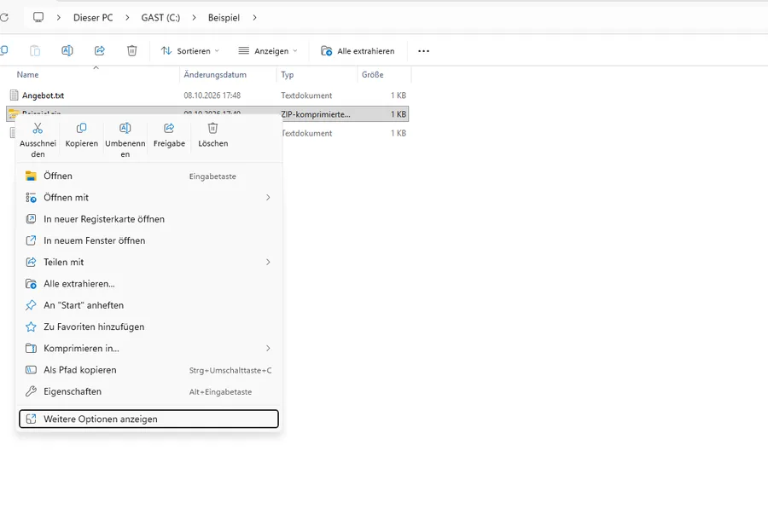Open the Sortieren dropdown

tap(190, 51)
